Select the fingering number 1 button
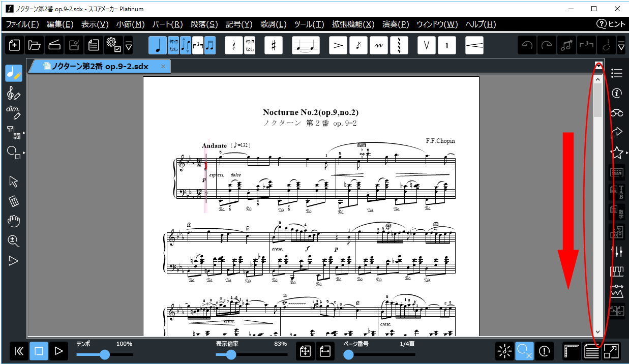 coord(447,45)
